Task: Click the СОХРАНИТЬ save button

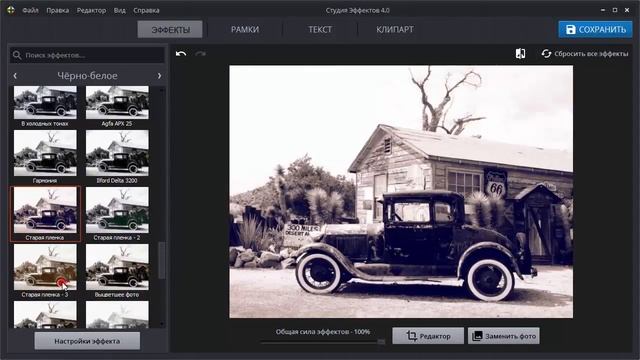Action: coord(595,29)
